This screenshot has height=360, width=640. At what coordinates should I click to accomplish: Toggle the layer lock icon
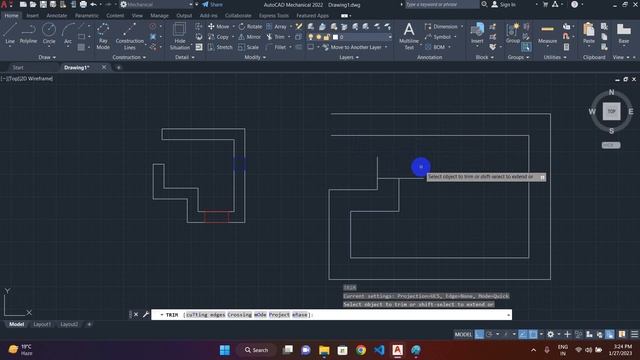tap(327, 37)
